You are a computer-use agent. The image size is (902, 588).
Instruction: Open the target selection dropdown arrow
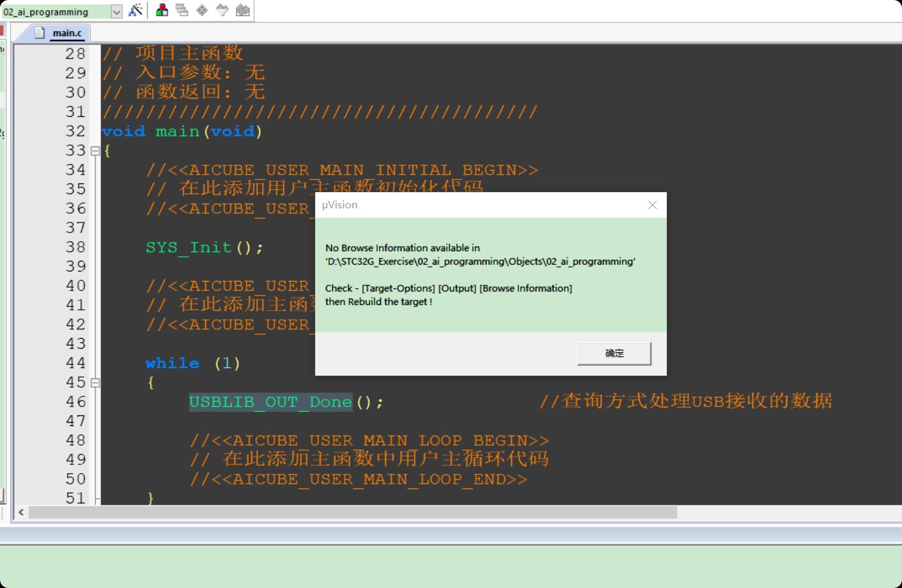tap(116, 11)
